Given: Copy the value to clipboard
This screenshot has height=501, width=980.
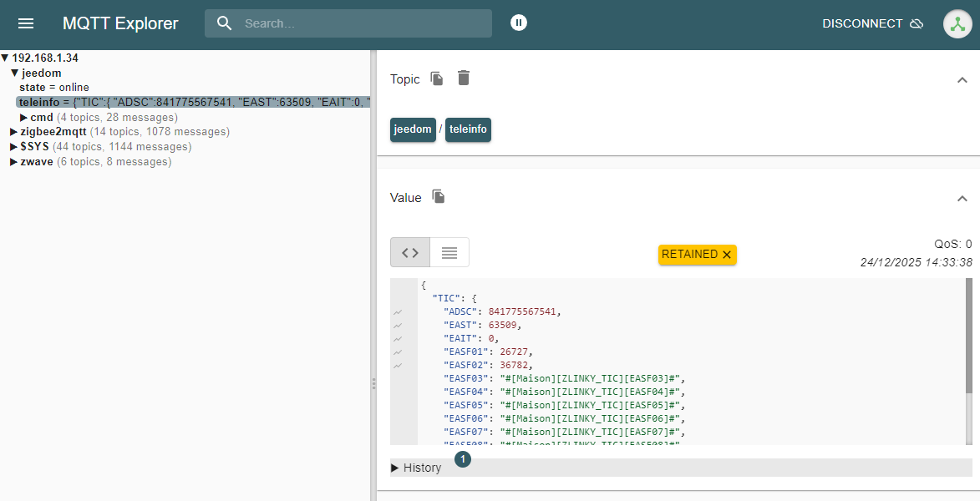Looking at the screenshot, I should tap(439, 197).
